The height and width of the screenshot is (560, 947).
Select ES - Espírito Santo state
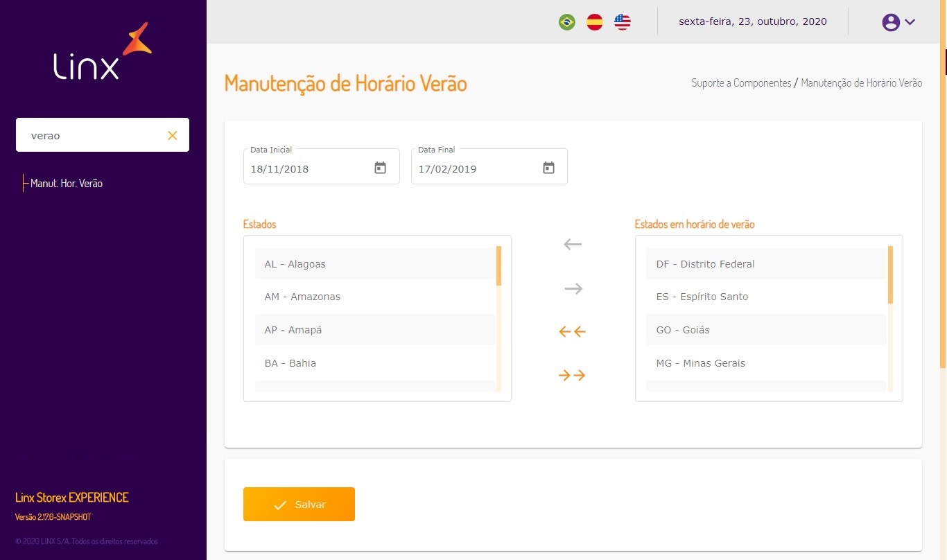[x=766, y=297]
